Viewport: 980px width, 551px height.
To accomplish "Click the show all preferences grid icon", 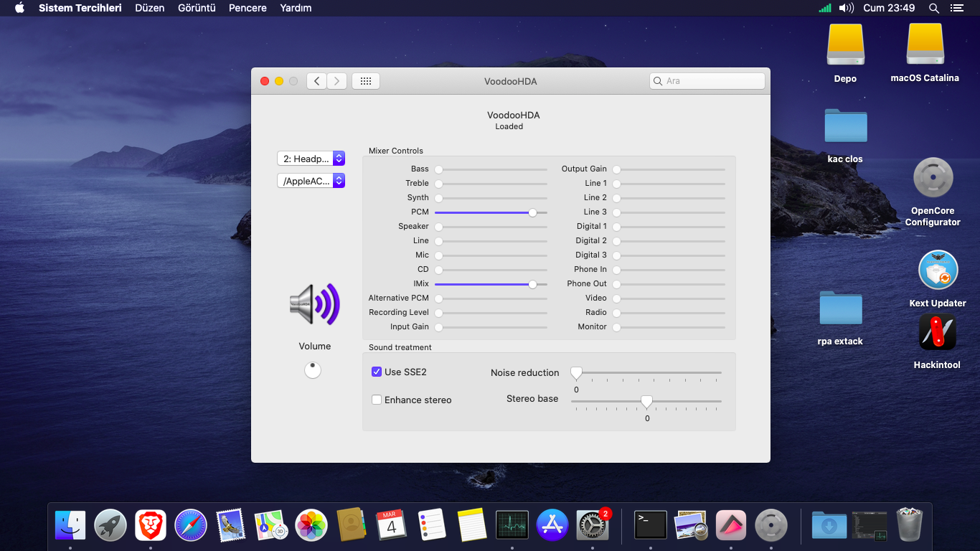I will [365, 81].
